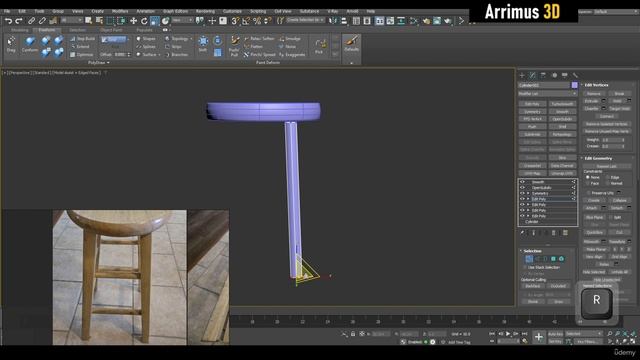Click the object name field Cylinder002
This screenshot has height=360, width=640.
pos(544,85)
